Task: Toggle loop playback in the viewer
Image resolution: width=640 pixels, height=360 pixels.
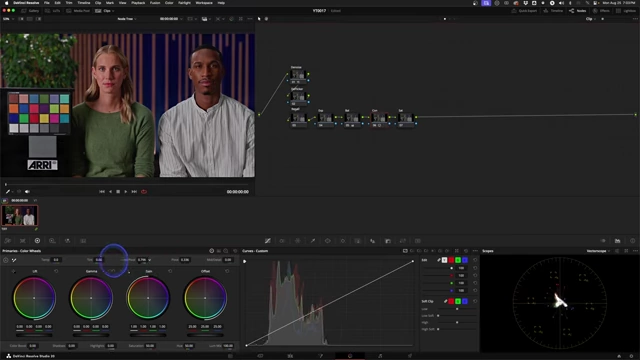Action: (x=144, y=191)
